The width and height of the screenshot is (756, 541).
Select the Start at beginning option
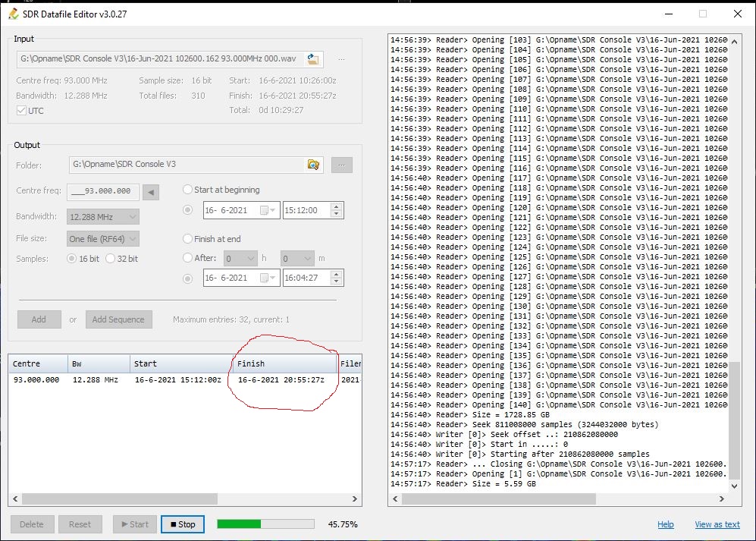coord(188,190)
